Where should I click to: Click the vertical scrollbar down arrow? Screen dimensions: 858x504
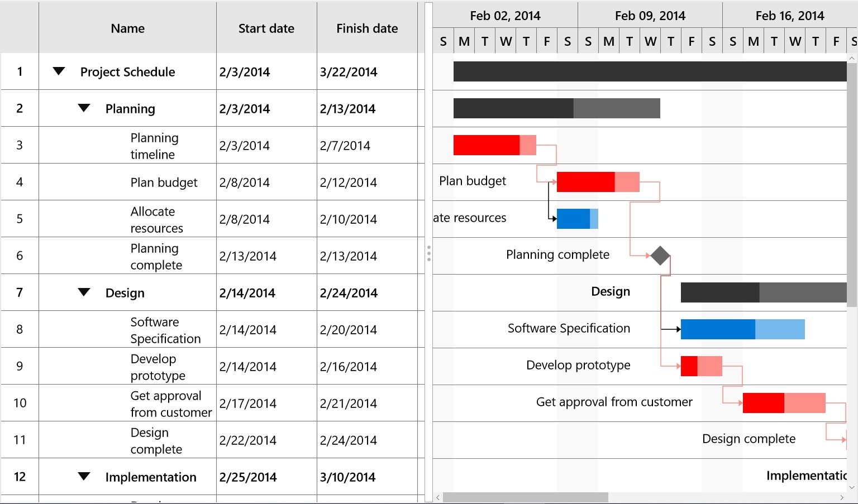tap(852, 487)
